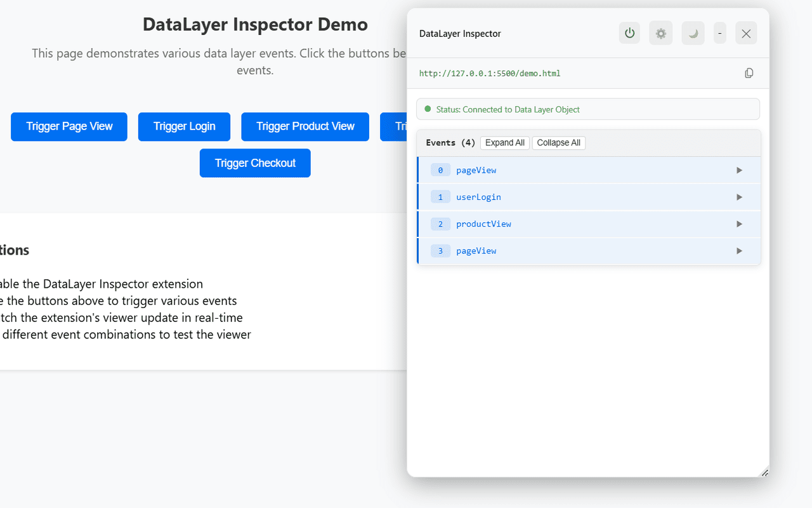Expand the userLogin event details
812x508 pixels.
click(738, 197)
